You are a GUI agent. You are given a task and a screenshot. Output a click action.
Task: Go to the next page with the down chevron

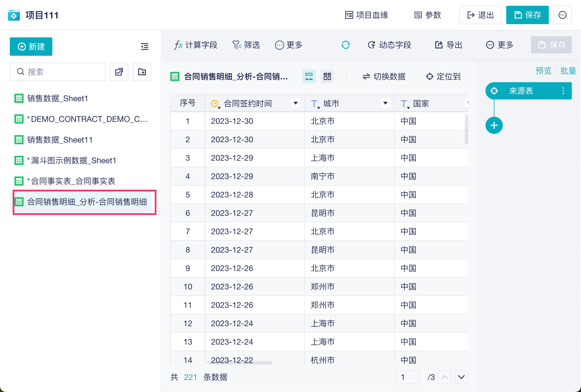(461, 377)
